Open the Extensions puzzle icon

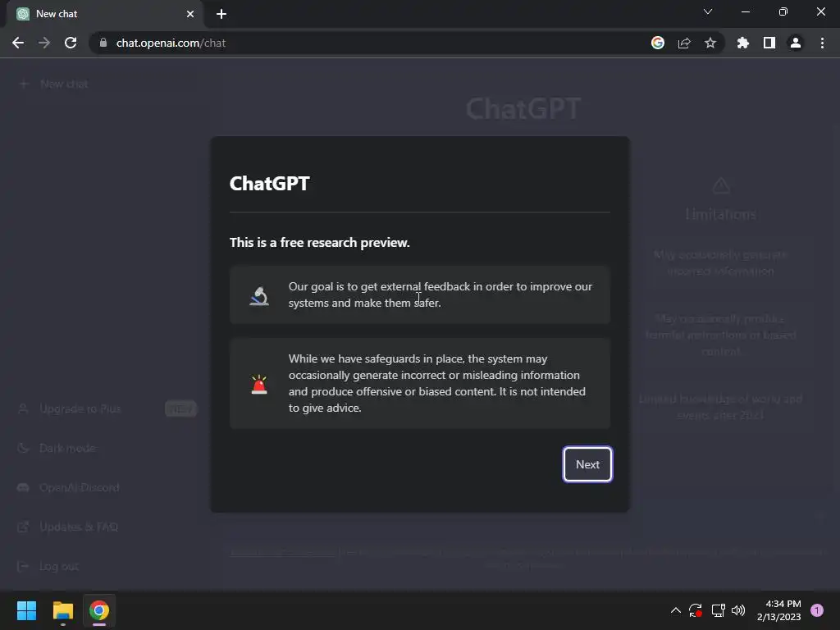(743, 43)
